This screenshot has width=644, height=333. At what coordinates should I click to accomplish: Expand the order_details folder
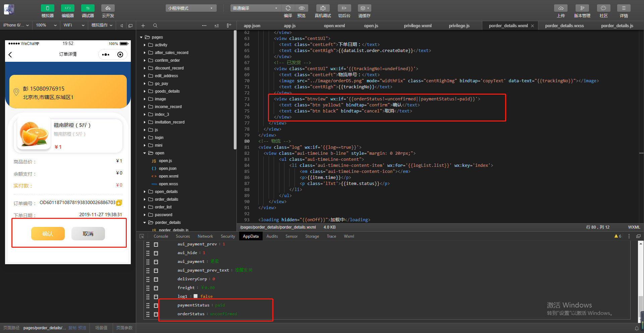point(166,199)
